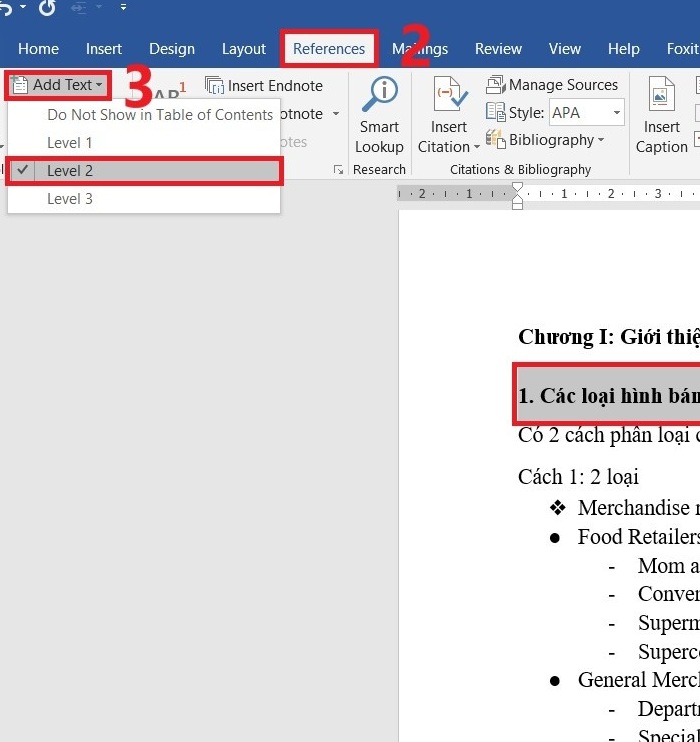Open Customize Quick Access Toolbar arrow

tap(124, 7)
